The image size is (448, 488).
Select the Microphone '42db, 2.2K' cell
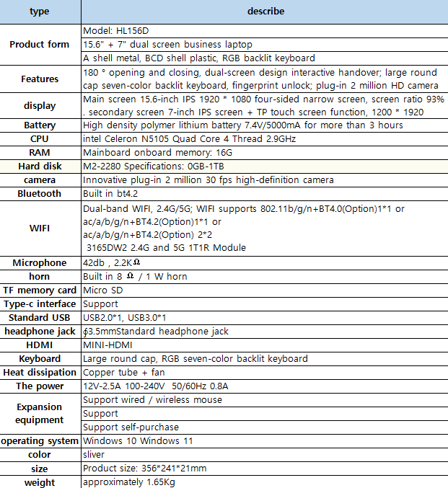[x=264, y=263]
